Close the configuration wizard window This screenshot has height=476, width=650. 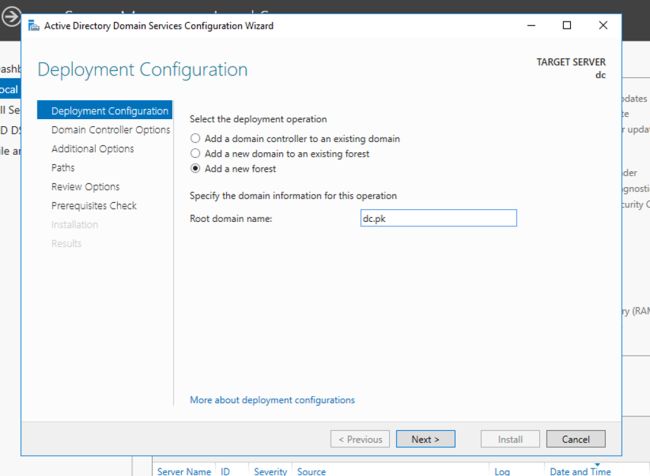click(x=603, y=26)
